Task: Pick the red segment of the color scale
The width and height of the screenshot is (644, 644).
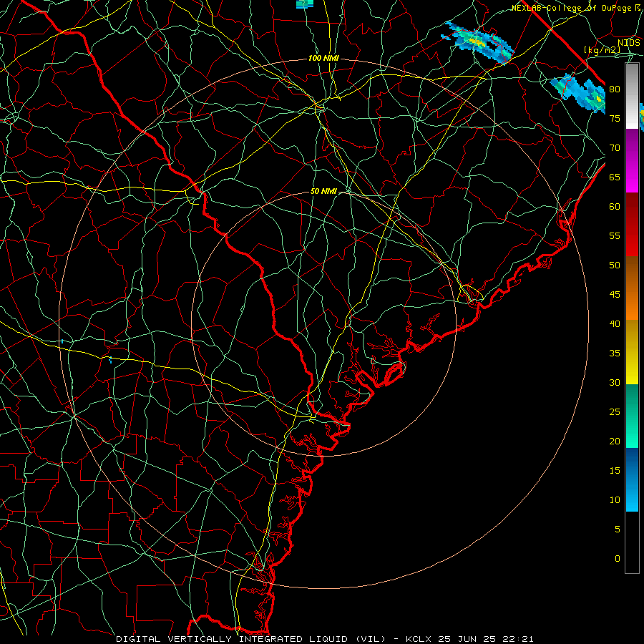Action: coord(632,224)
